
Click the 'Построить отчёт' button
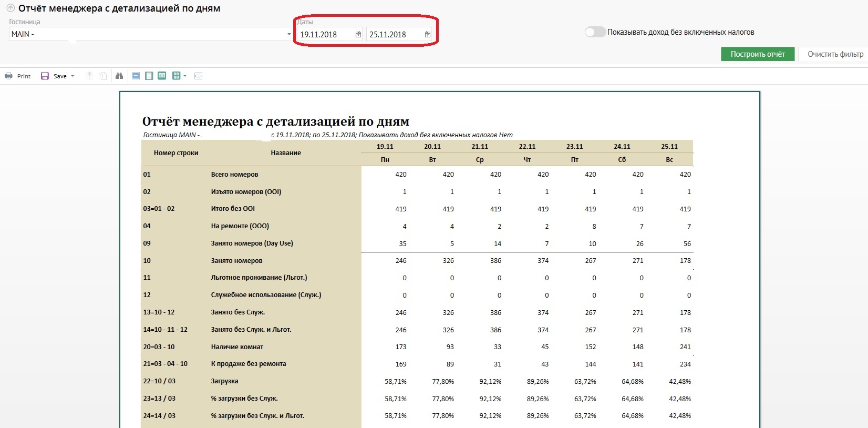point(757,54)
